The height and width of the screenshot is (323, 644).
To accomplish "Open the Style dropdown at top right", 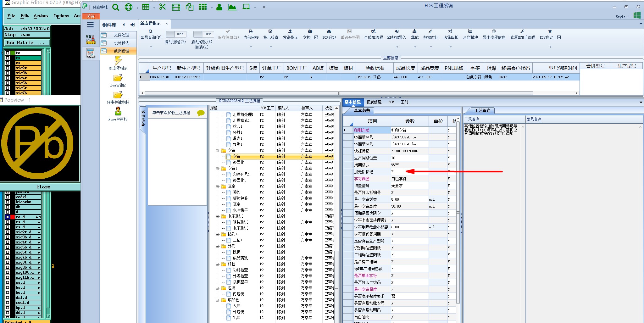I will pos(623,17).
